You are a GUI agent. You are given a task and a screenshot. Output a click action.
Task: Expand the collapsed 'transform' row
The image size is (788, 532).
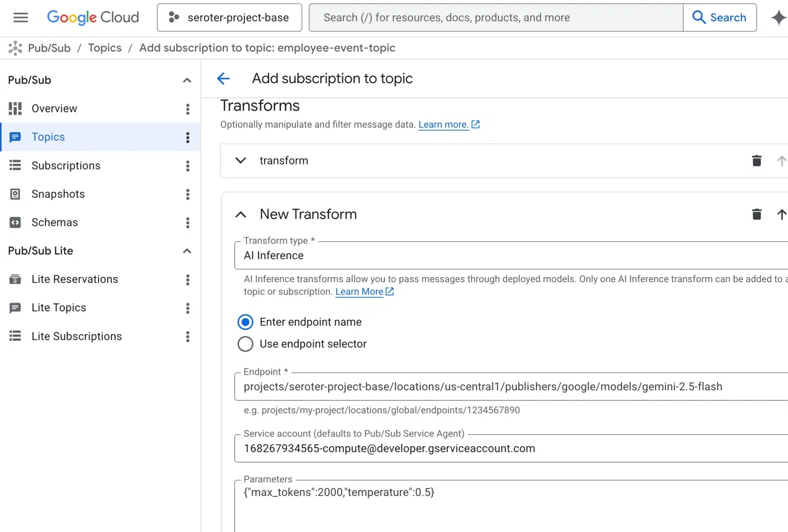tap(241, 161)
